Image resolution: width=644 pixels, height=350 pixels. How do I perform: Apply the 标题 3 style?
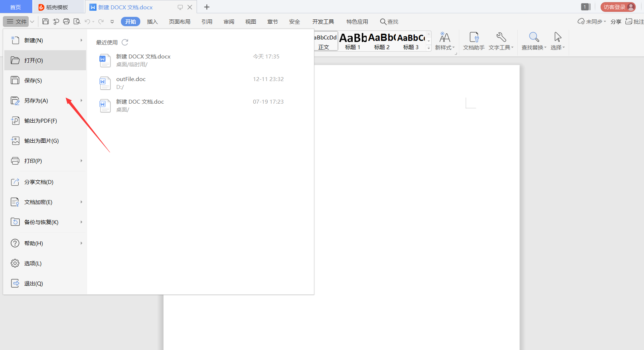click(x=411, y=41)
